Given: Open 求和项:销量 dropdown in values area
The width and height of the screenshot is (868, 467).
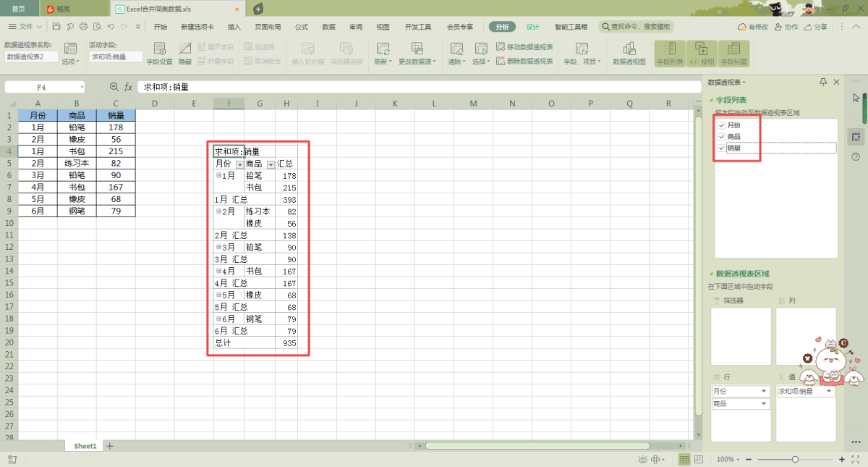Looking at the screenshot, I should click(x=829, y=391).
